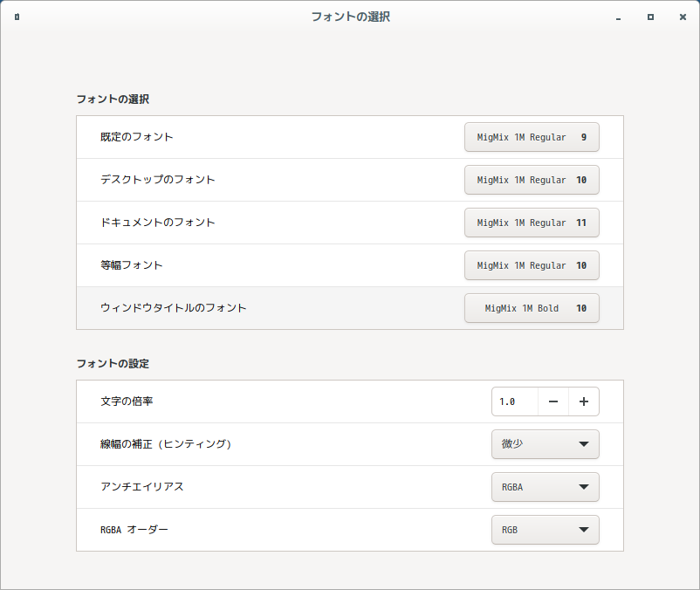
Task: Click the dropdown arrow beside RGBA
Action: coord(584,487)
